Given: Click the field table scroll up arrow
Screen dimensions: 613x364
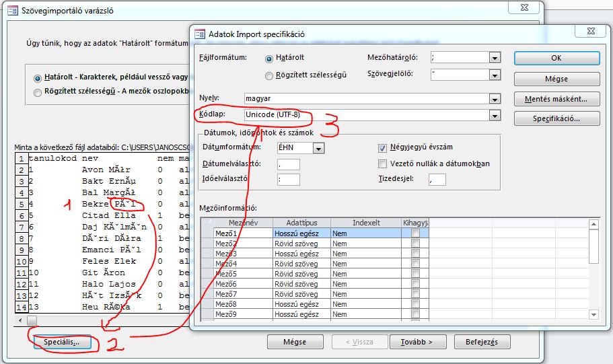Looking at the screenshot, I should [594, 224].
